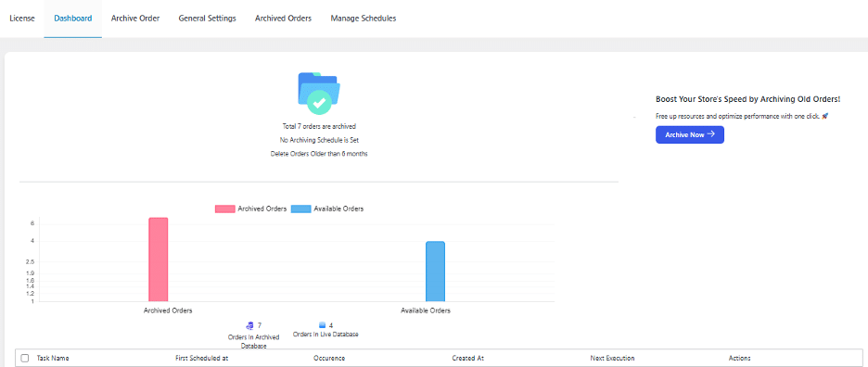Select the Dashboard tab
The image size is (868, 367).
click(73, 19)
